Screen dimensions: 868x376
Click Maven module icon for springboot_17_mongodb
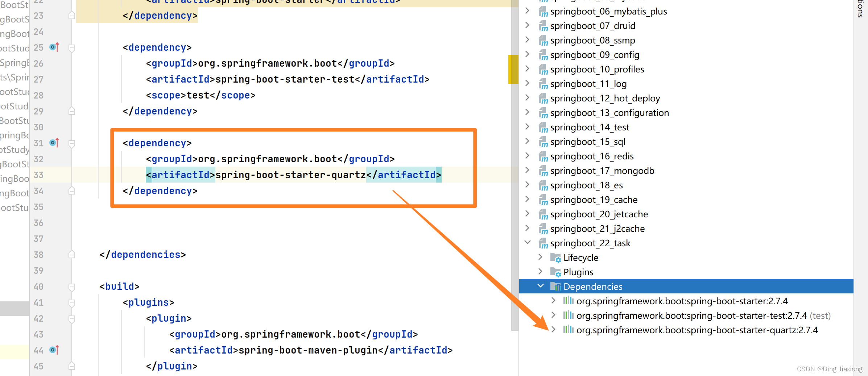(543, 171)
